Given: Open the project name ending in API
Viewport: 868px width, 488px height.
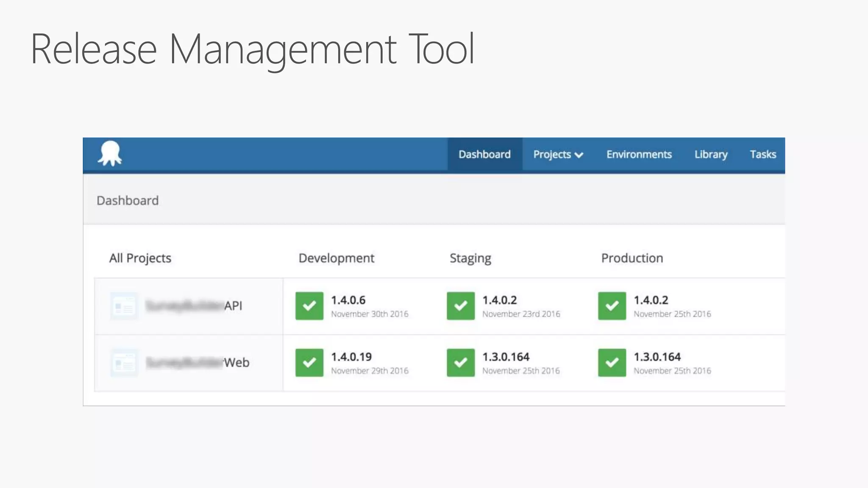Looking at the screenshot, I should point(194,305).
